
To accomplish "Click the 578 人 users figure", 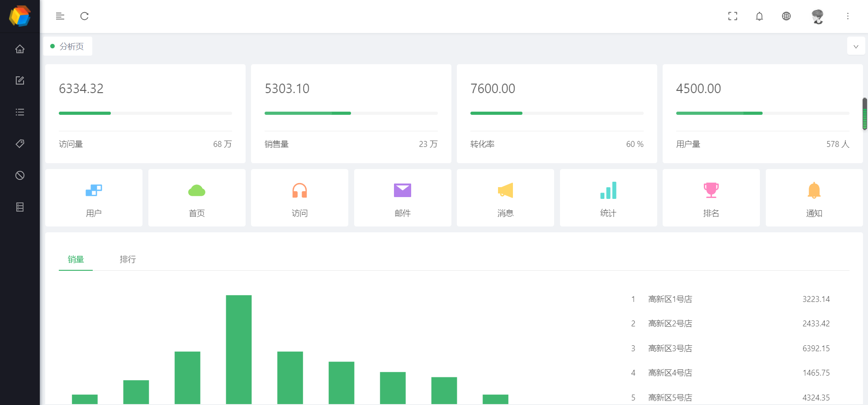I will tap(838, 144).
